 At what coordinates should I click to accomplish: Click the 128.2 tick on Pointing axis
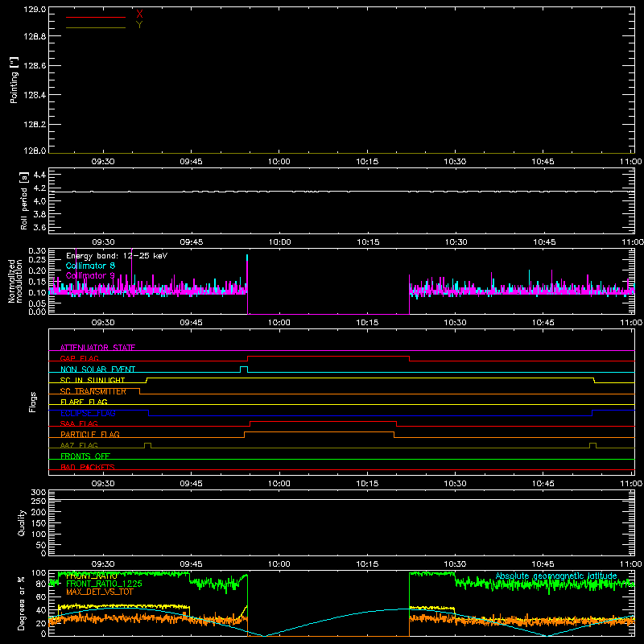(35, 125)
